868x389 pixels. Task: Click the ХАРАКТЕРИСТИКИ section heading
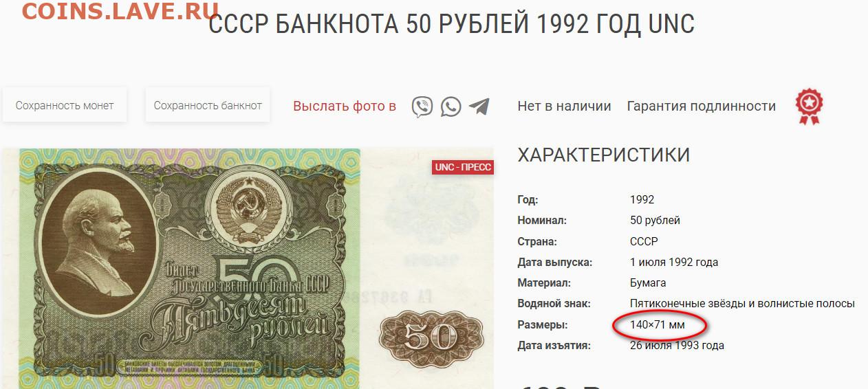point(603,155)
